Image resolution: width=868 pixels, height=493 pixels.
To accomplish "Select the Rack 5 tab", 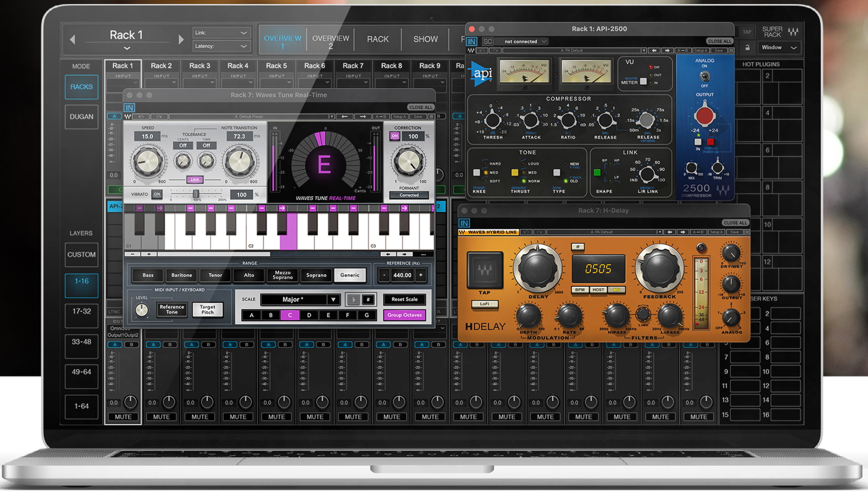I will [x=276, y=66].
